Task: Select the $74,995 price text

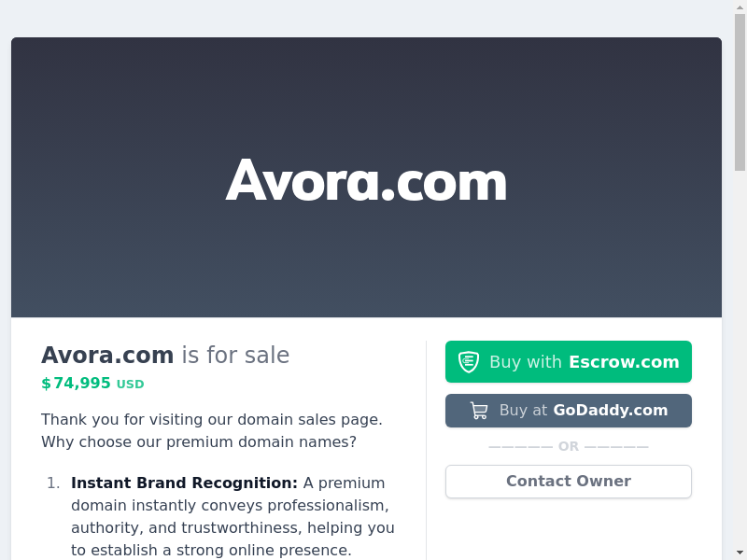Action: [x=77, y=383]
